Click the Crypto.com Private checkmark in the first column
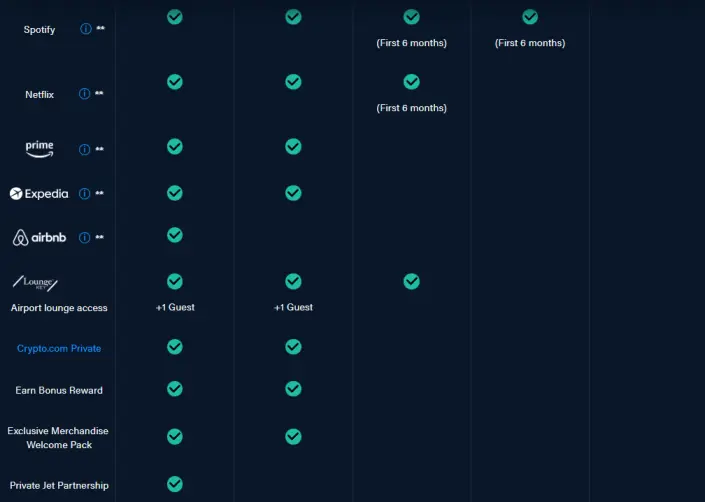This screenshot has width=705, height=502. [175, 347]
